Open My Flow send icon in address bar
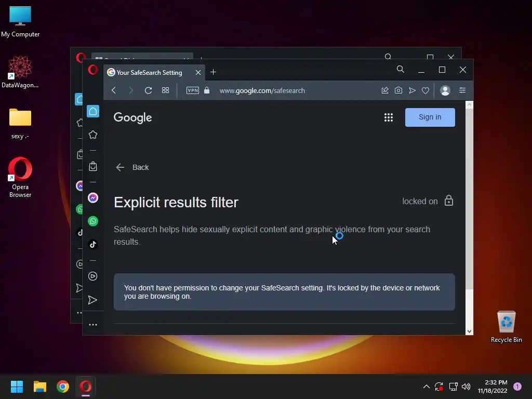This screenshot has height=399, width=532. click(412, 90)
